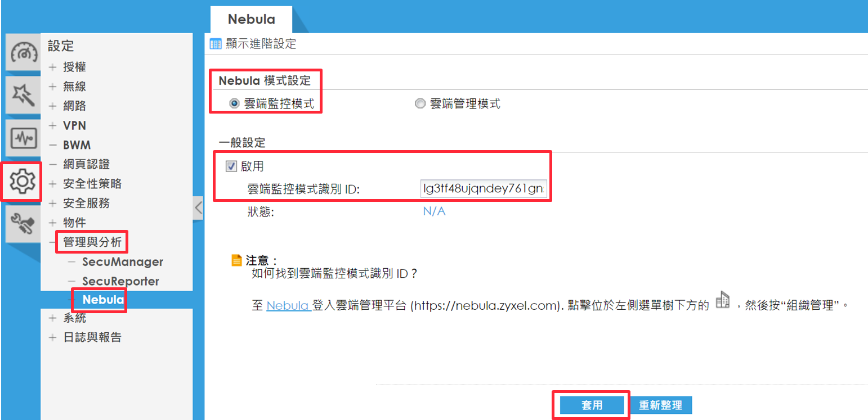This screenshot has width=868, height=420.
Task: Collapse the 管理與分析 tree node
Action: tap(53, 243)
